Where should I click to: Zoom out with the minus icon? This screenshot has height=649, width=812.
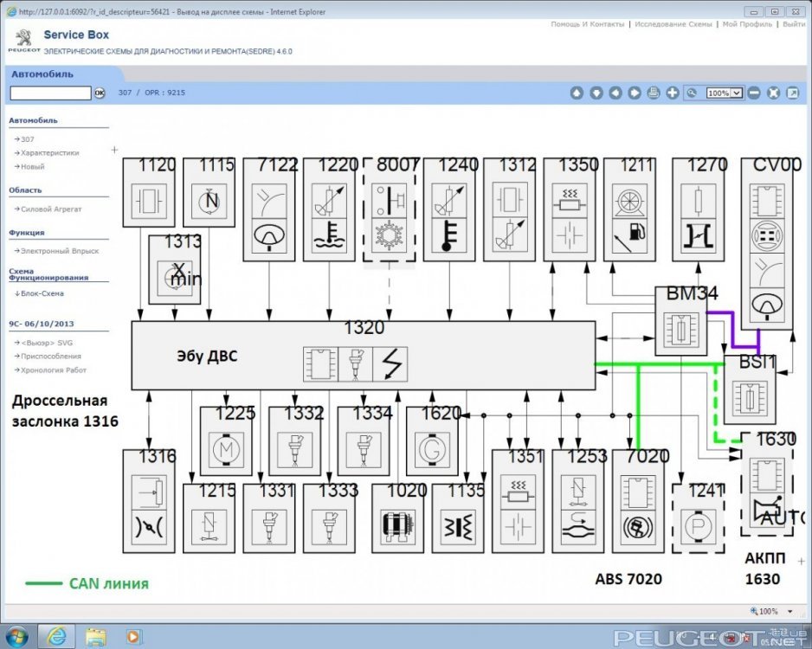[754, 93]
